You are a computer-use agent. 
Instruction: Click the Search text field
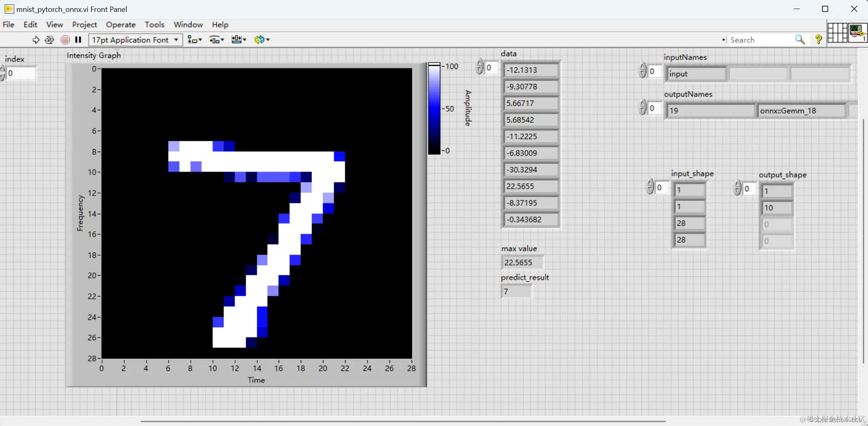[x=761, y=40]
